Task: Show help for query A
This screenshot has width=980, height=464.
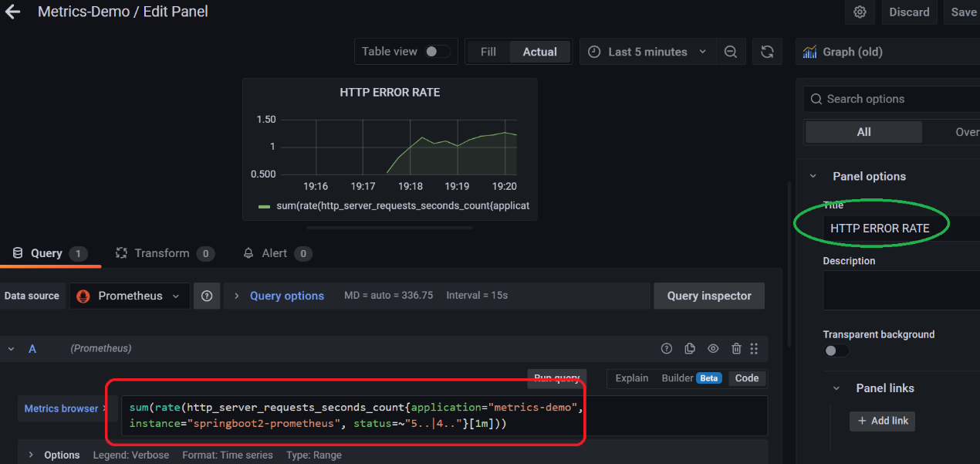Action: pos(667,349)
